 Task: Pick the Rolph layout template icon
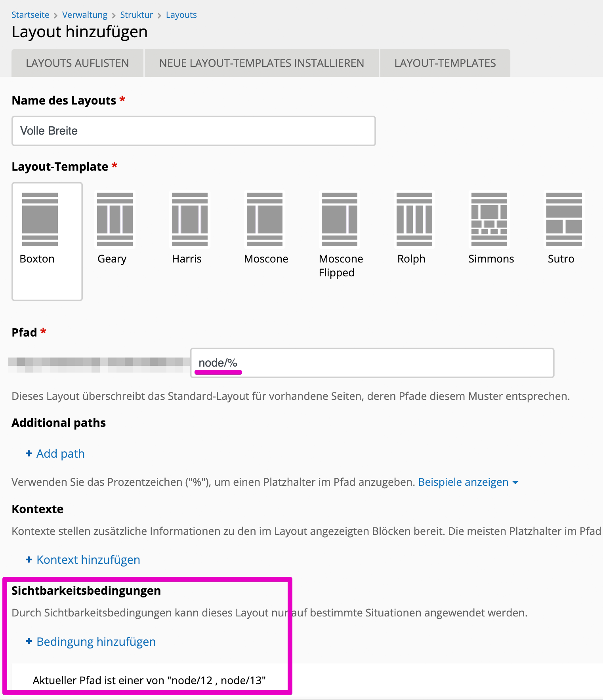pos(414,219)
